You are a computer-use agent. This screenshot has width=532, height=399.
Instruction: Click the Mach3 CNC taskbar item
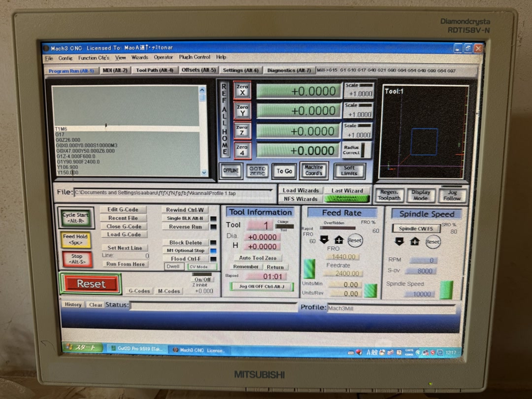coord(199,350)
